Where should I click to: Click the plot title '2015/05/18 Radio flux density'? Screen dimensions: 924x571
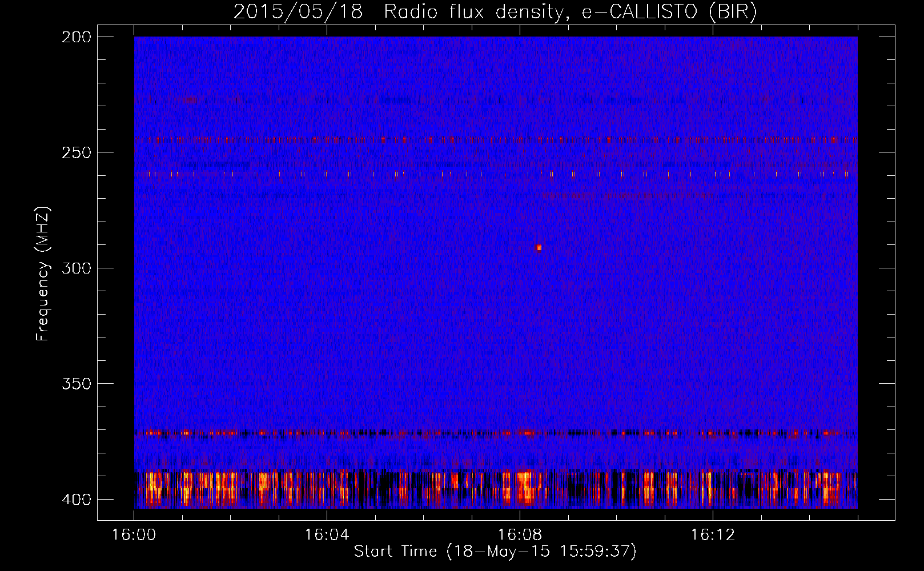coord(399,12)
